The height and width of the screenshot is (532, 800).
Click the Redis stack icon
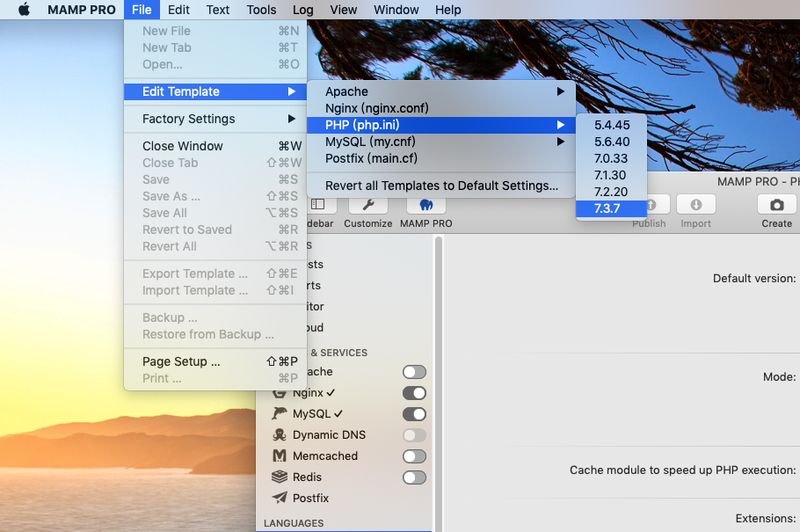pyautogui.click(x=280, y=477)
